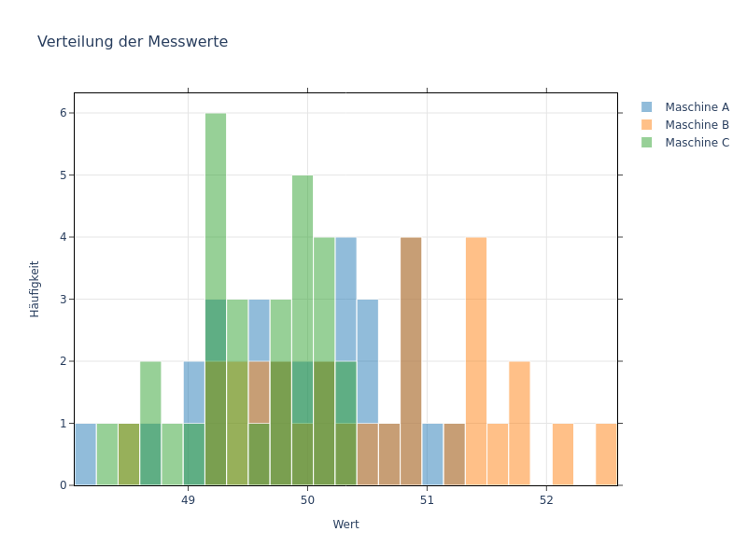The image size is (747, 560).
Task: Click the leftmost blue bar of height 1
Action: click(x=86, y=455)
